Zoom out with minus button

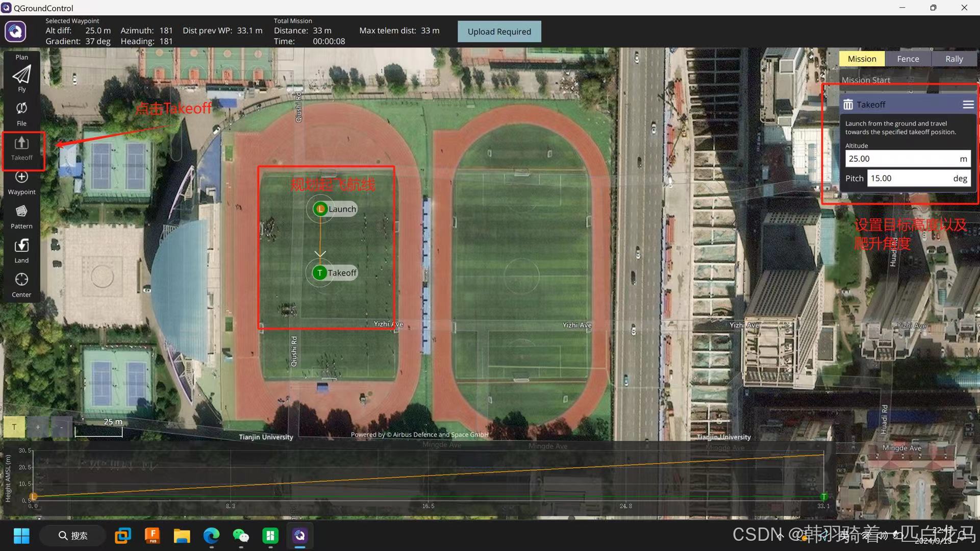pos(61,427)
